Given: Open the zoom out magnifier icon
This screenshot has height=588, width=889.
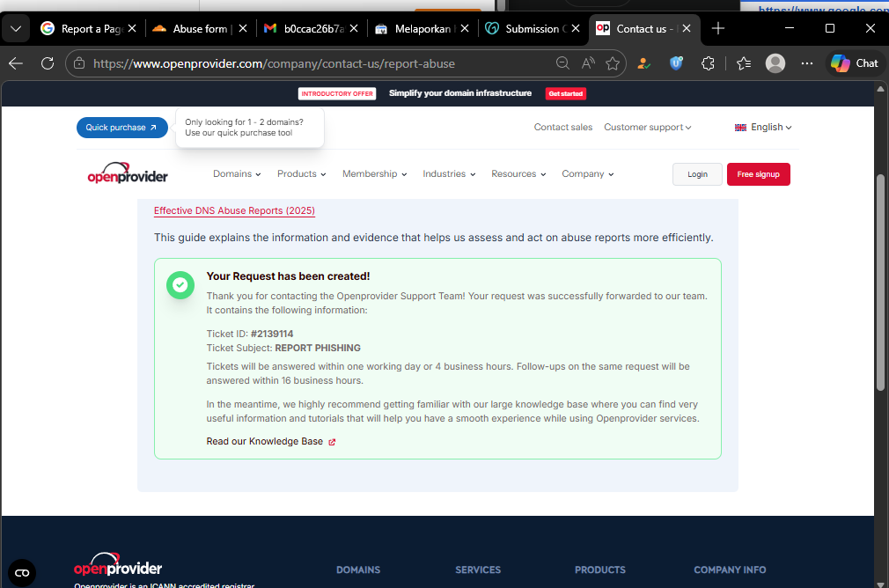Looking at the screenshot, I should tap(562, 63).
